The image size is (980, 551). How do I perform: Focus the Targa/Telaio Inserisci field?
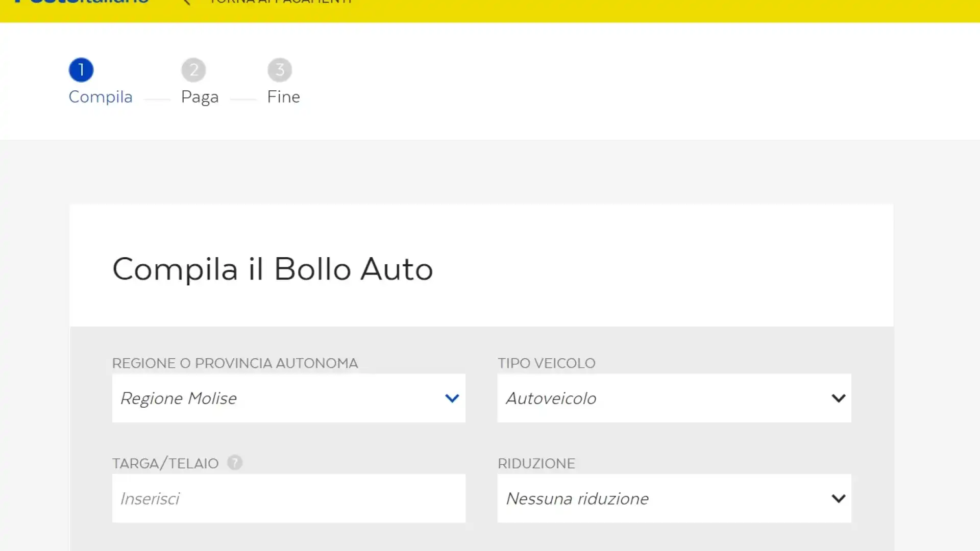click(289, 498)
